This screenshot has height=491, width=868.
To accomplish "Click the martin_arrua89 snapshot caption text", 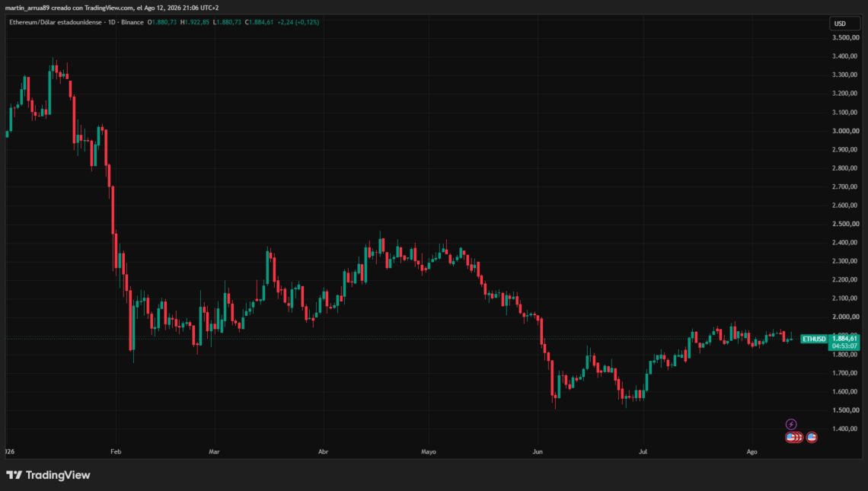I will point(112,8).
